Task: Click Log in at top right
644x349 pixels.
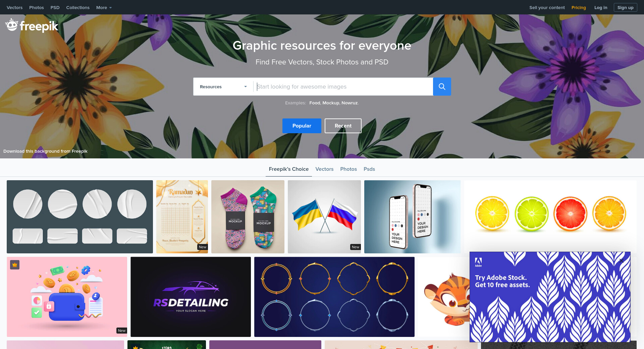Action: [600, 7]
